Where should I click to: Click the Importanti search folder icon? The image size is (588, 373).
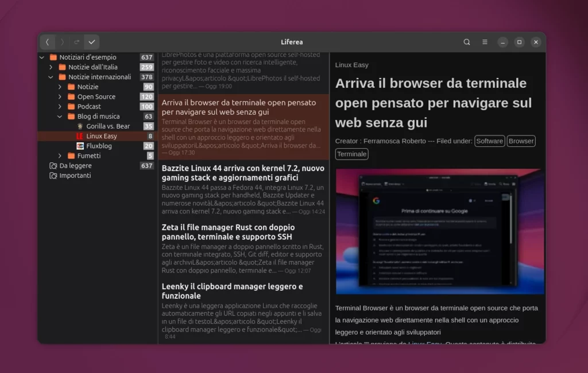click(x=53, y=176)
